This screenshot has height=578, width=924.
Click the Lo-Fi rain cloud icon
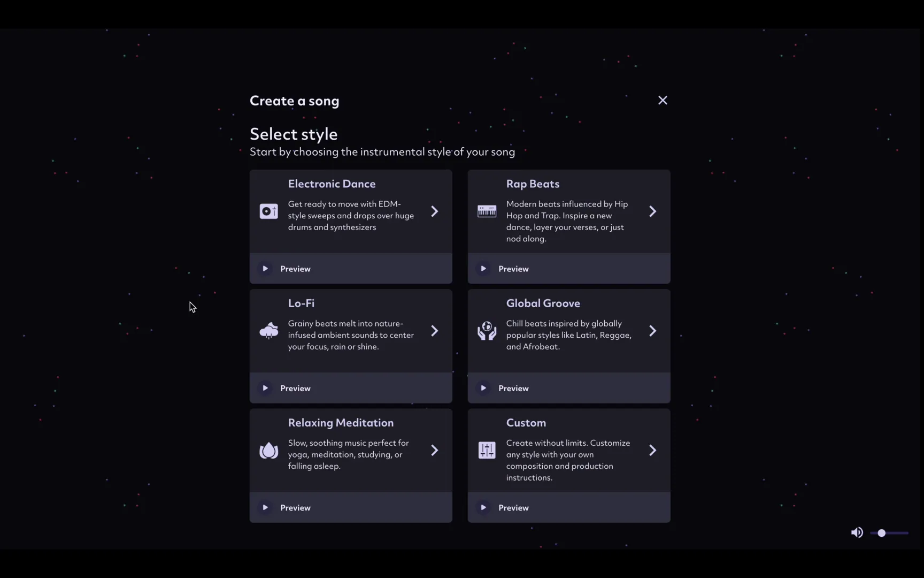(268, 331)
